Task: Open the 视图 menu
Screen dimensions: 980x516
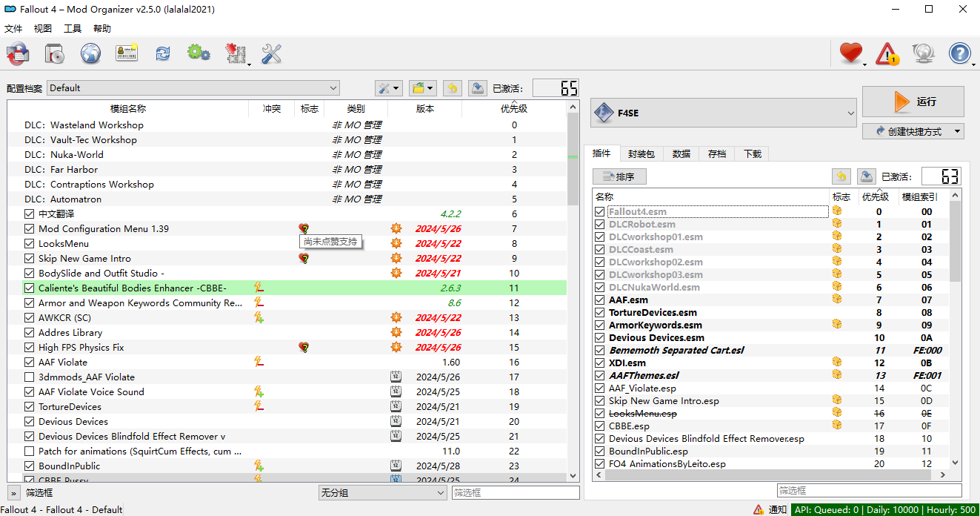Action: 43,28
